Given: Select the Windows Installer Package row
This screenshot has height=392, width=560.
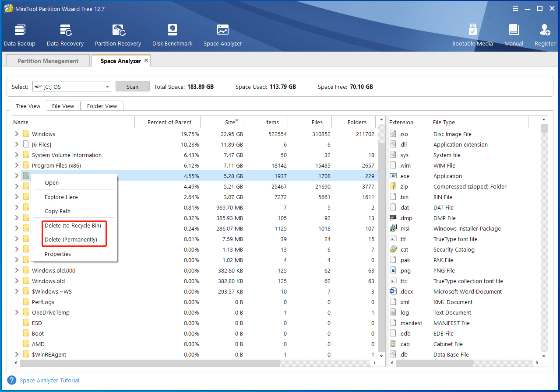Looking at the screenshot, I should (x=465, y=228).
